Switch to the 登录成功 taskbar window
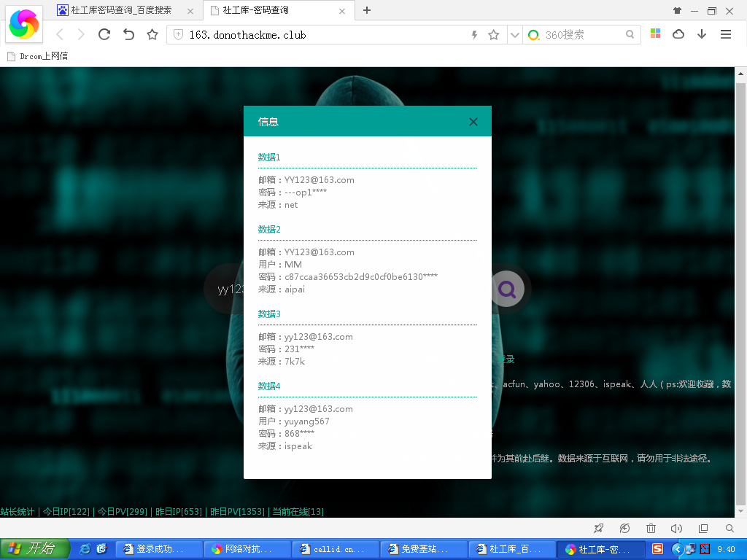The image size is (747, 560). 158,549
